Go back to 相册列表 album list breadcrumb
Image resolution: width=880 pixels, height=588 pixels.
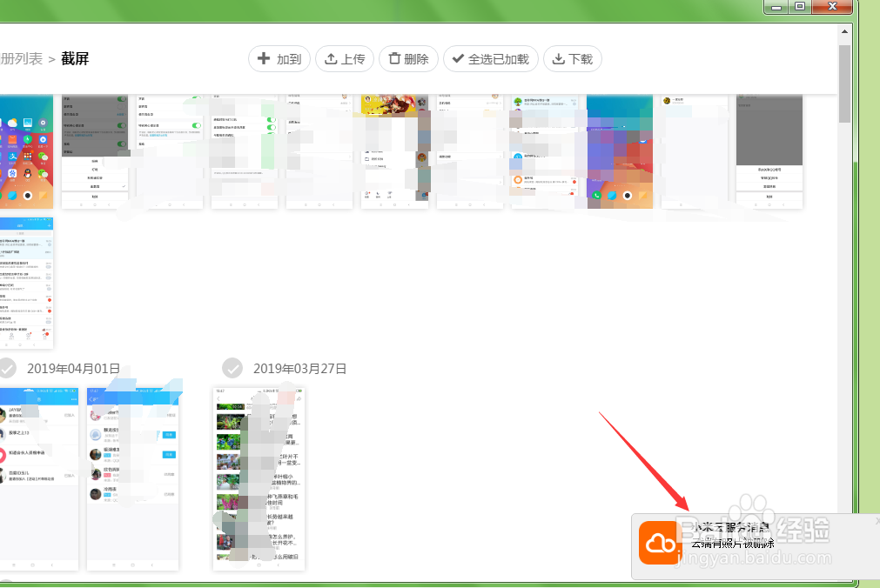[x=22, y=59]
